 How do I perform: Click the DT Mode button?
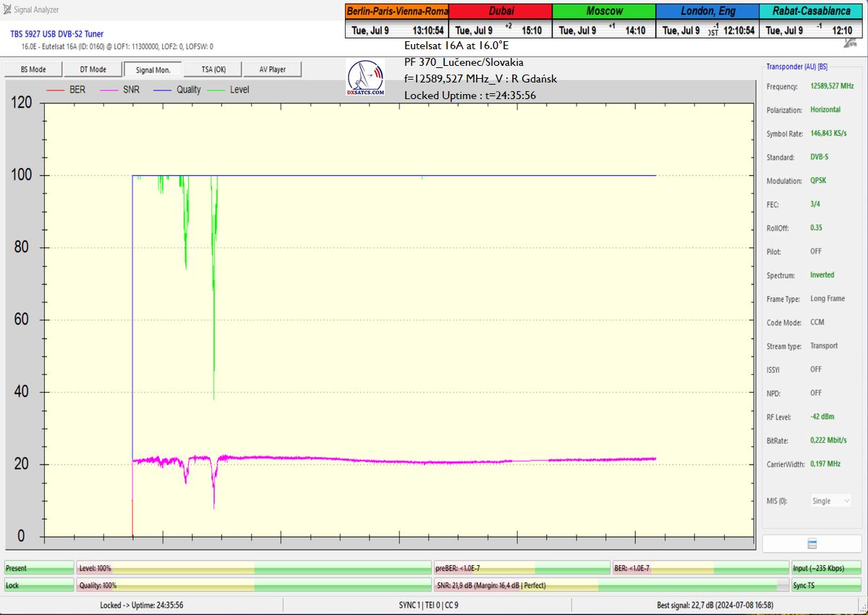(92, 69)
